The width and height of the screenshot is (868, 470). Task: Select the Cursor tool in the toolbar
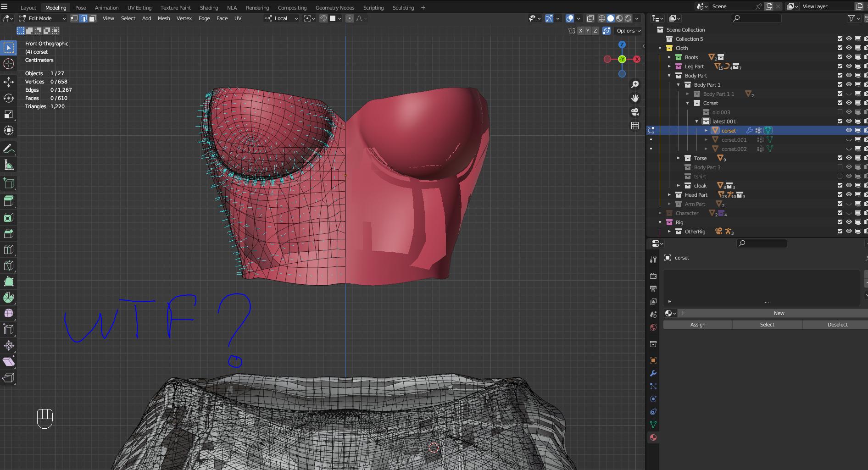coord(9,64)
